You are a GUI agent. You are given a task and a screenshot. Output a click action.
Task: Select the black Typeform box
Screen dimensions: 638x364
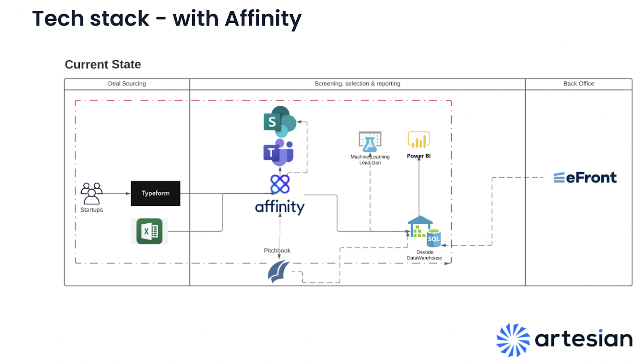[x=156, y=193]
